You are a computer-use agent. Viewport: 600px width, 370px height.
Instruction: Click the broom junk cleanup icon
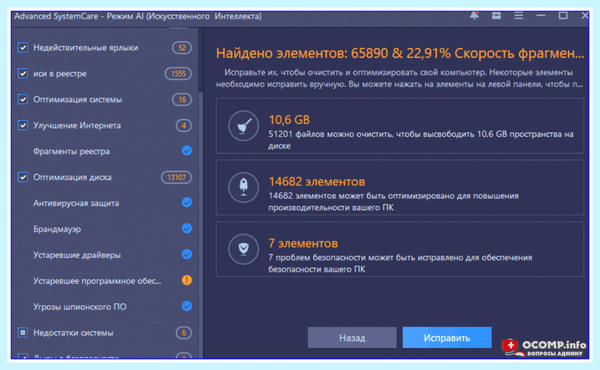click(x=243, y=126)
